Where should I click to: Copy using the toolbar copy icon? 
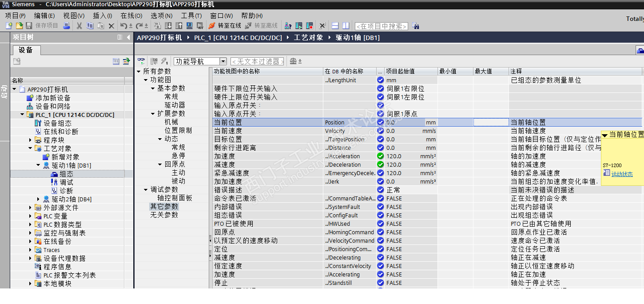coord(90,26)
